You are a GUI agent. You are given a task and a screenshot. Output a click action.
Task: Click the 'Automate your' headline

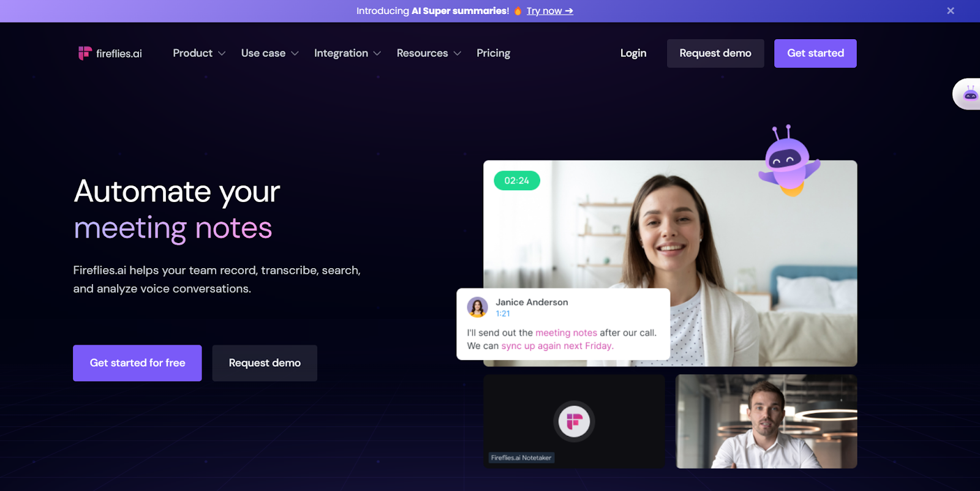point(177,192)
